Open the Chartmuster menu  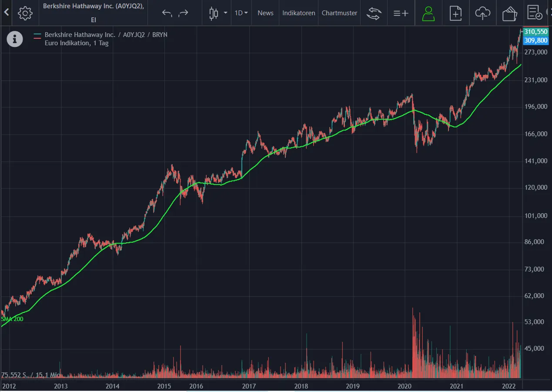(x=339, y=13)
